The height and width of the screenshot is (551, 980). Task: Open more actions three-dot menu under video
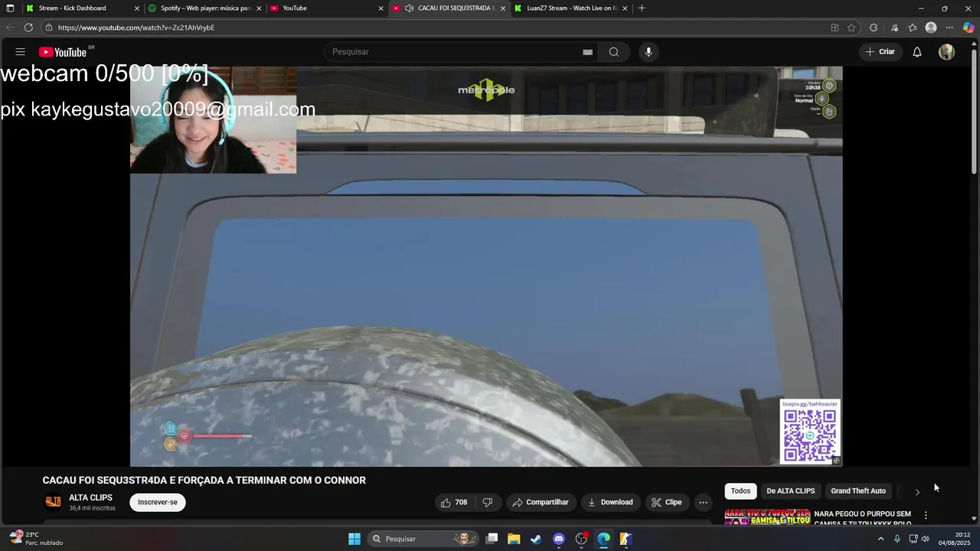(703, 502)
